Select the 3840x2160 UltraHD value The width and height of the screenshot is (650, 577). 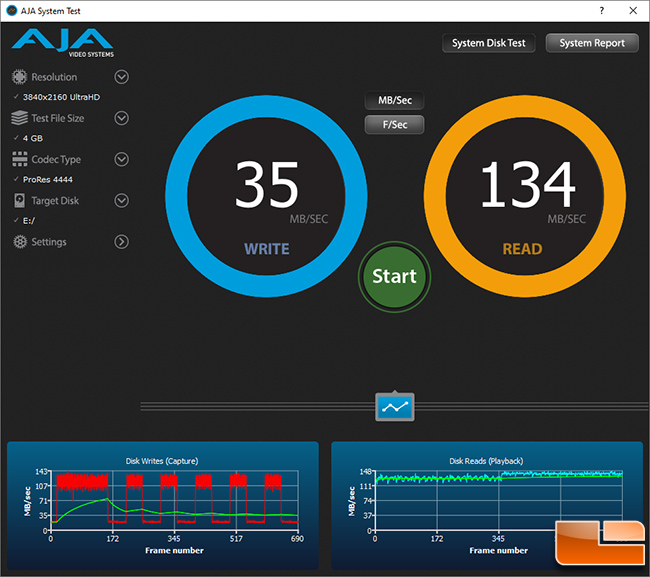61,97
